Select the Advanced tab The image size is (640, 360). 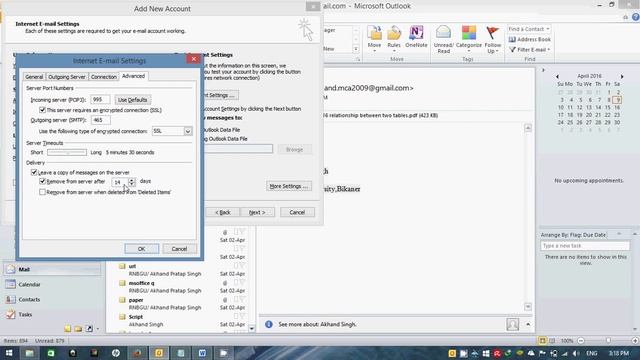[133, 76]
